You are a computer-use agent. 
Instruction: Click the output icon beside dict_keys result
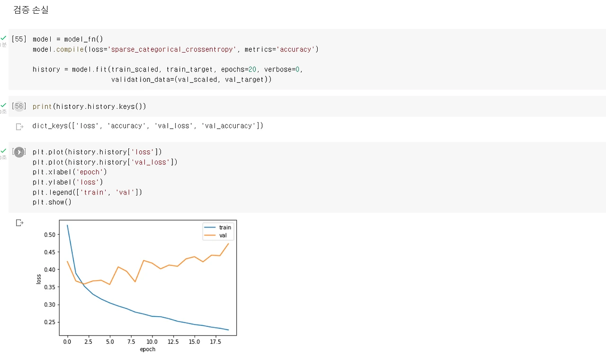[19, 126]
